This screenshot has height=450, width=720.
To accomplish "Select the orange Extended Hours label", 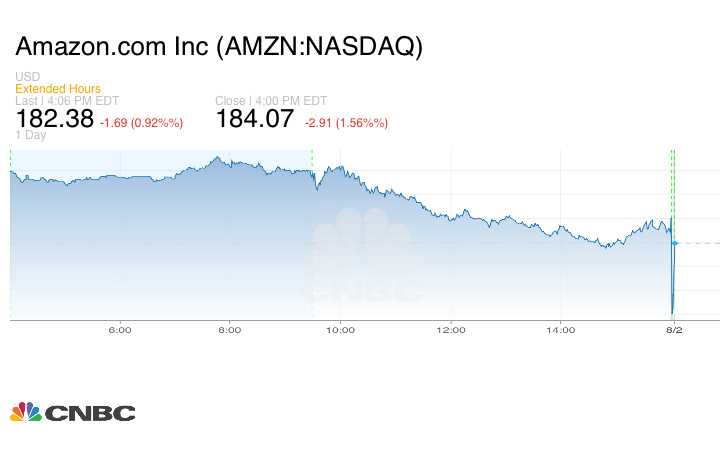I will click(x=58, y=89).
